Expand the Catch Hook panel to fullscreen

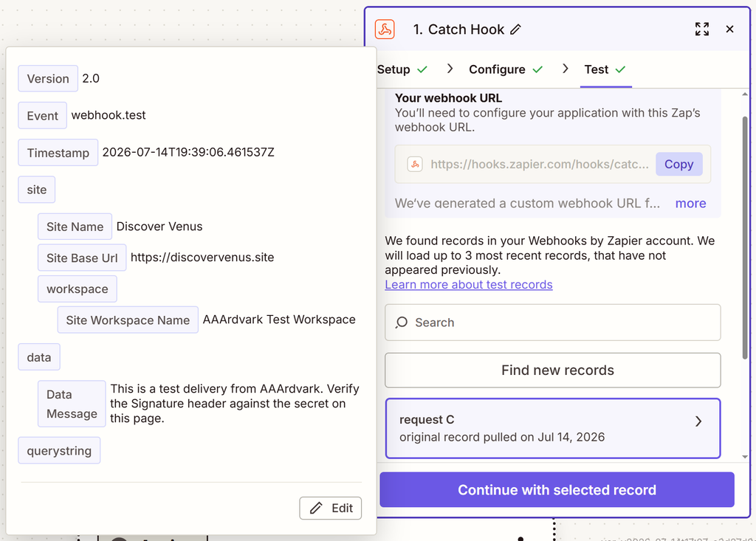click(x=702, y=30)
